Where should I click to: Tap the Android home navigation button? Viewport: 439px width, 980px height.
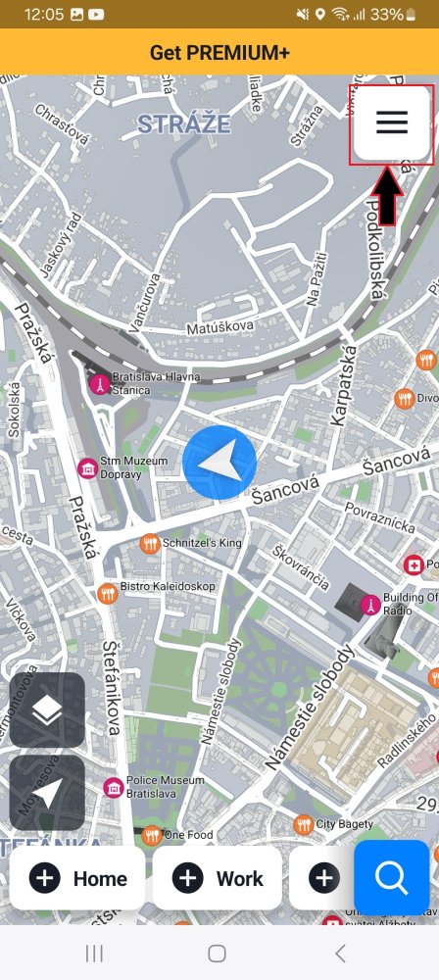click(217, 954)
